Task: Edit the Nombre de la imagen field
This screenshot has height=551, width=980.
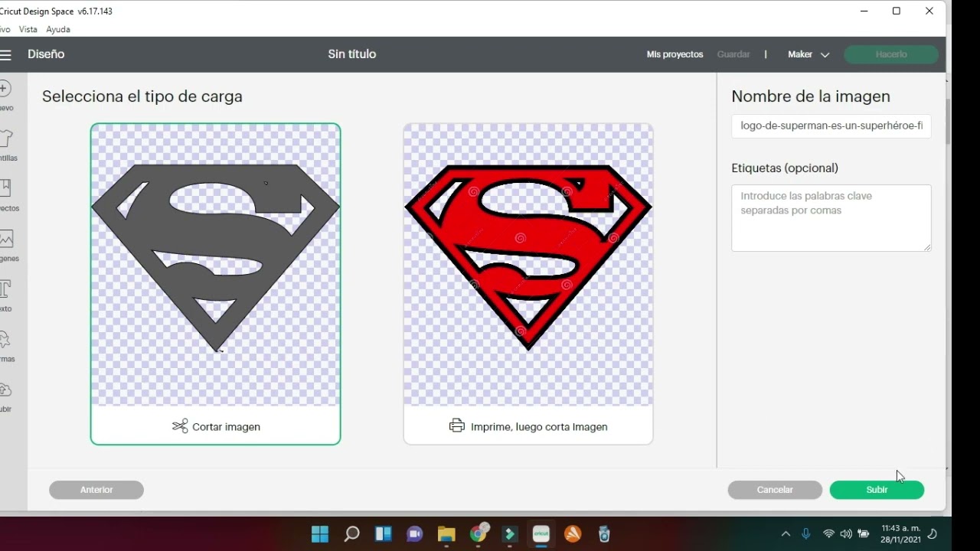Action: 831,126
